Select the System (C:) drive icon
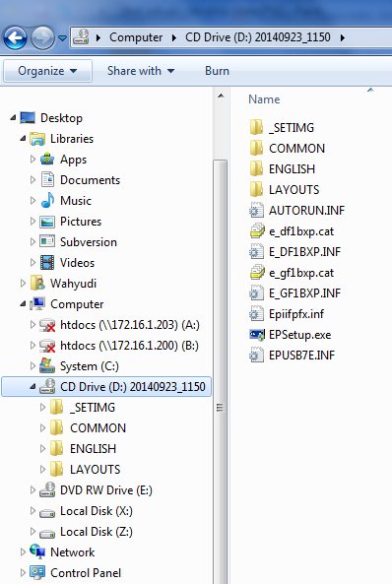Screen dimensions: 392x584 [x=47, y=365]
